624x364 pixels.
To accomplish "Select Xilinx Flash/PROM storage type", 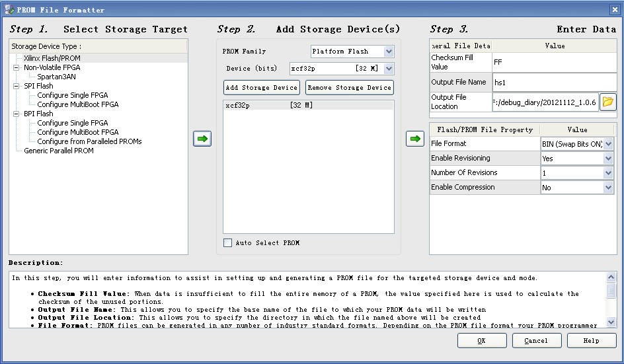I will [52, 58].
